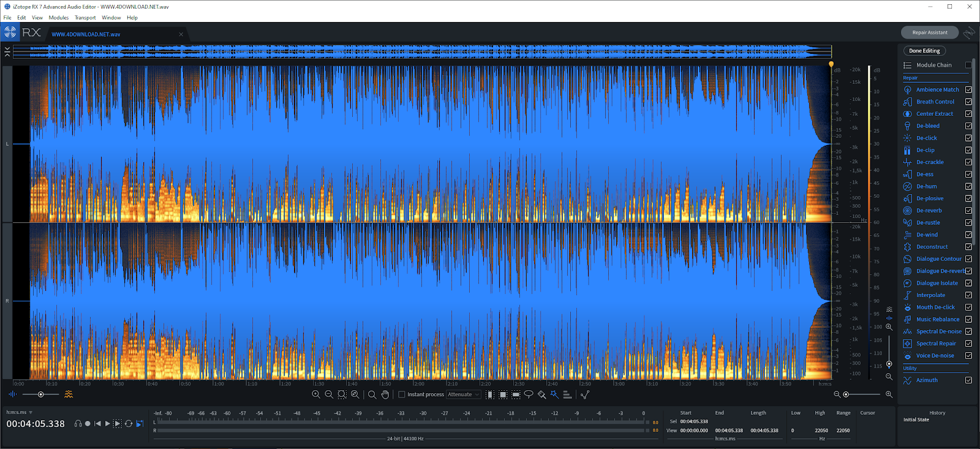Click the Music Rebalance module icon

pos(908,319)
